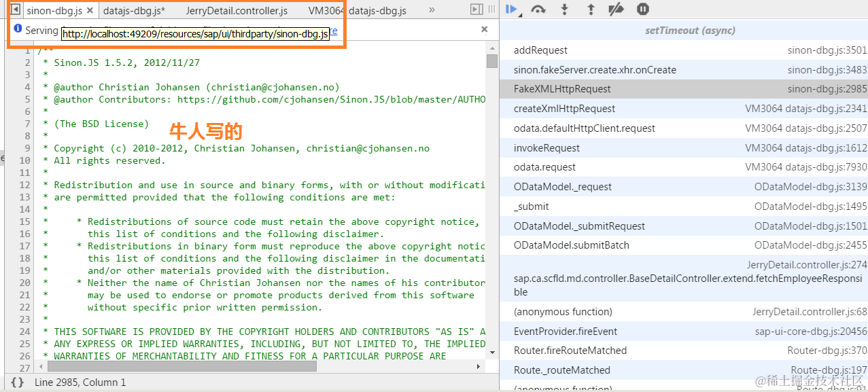Select odata.defaultHttpClient.request call stack frame
868x392 pixels.
tap(683, 128)
